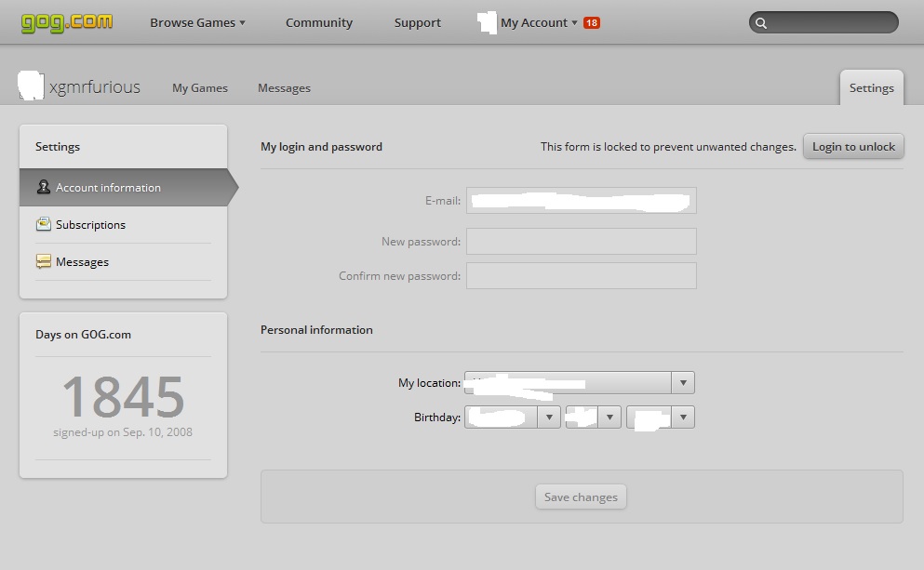Open the My Account dropdown menu

[539, 23]
